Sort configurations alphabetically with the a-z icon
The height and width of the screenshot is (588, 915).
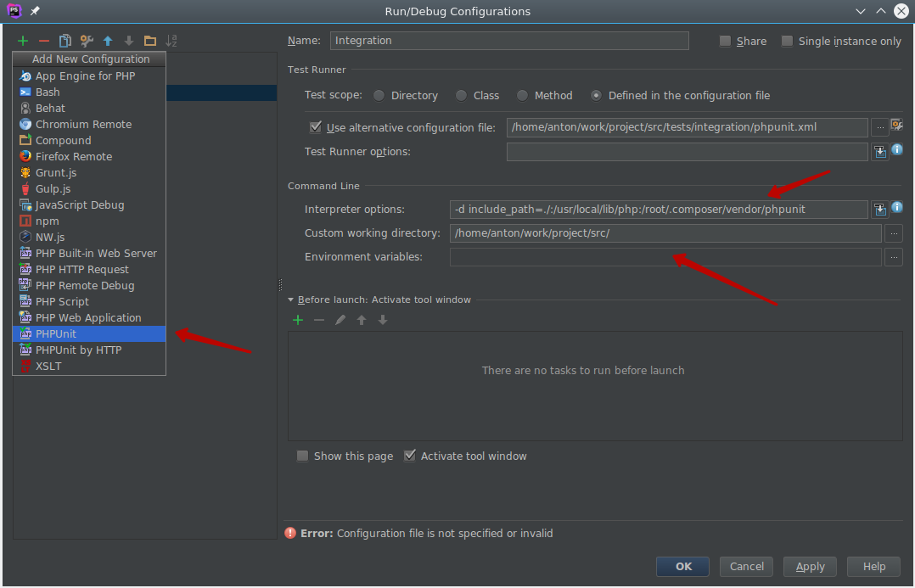click(171, 41)
